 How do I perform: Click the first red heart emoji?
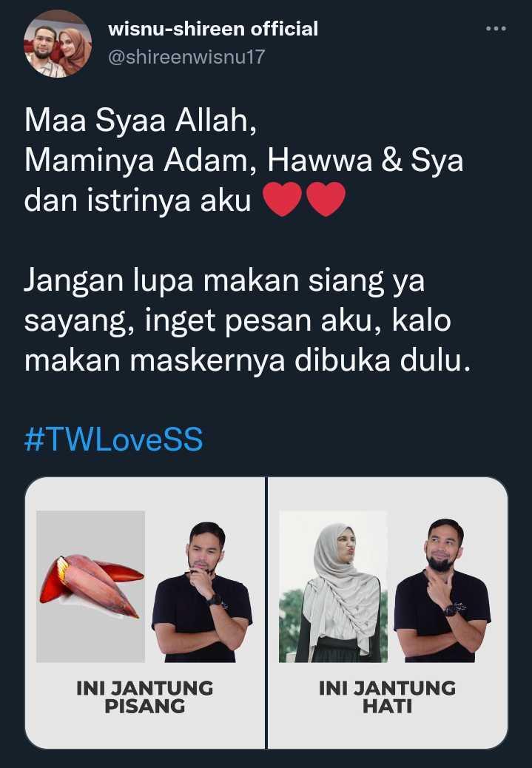point(282,199)
